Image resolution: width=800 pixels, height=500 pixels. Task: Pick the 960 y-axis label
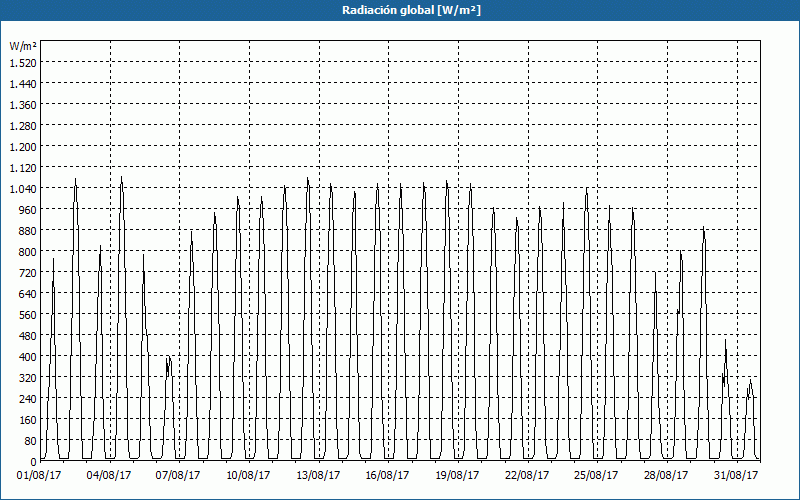pos(28,210)
